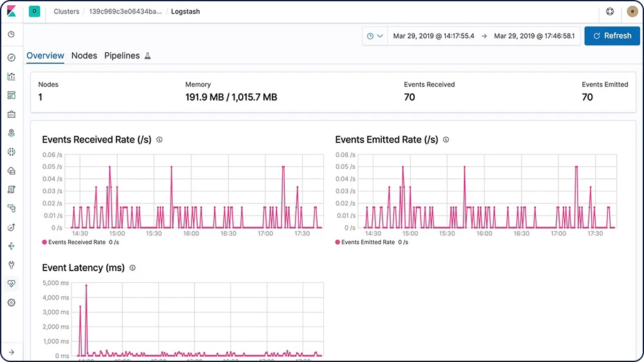Screen dimensions: 644x362
Task: Open Logs icon in sidebar
Action: 12,189
